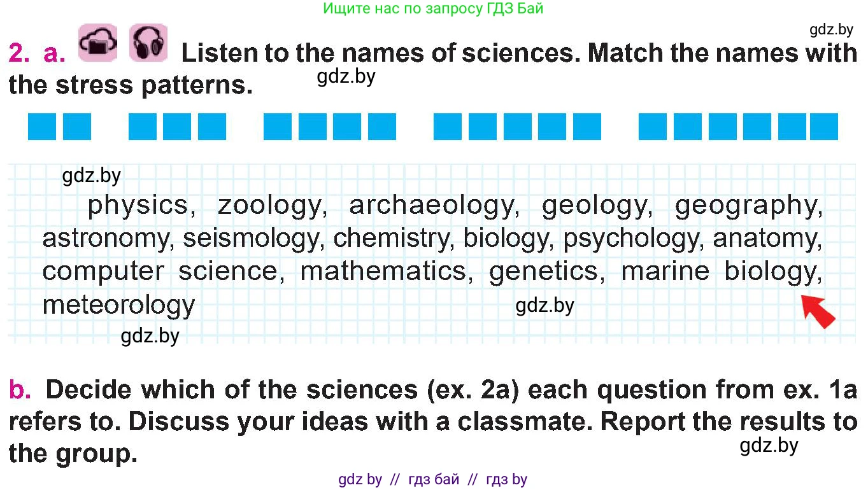The width and height of the screenshot is (868, 490).
Task: Click the purple "gdz by // гдз бай" footer
Action: click(433, 480)
